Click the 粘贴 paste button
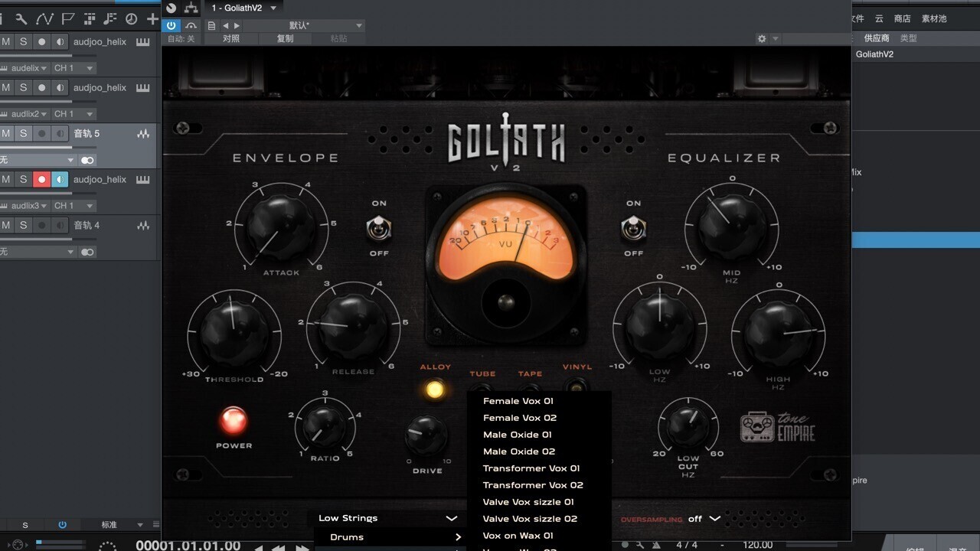 point(338,38)
